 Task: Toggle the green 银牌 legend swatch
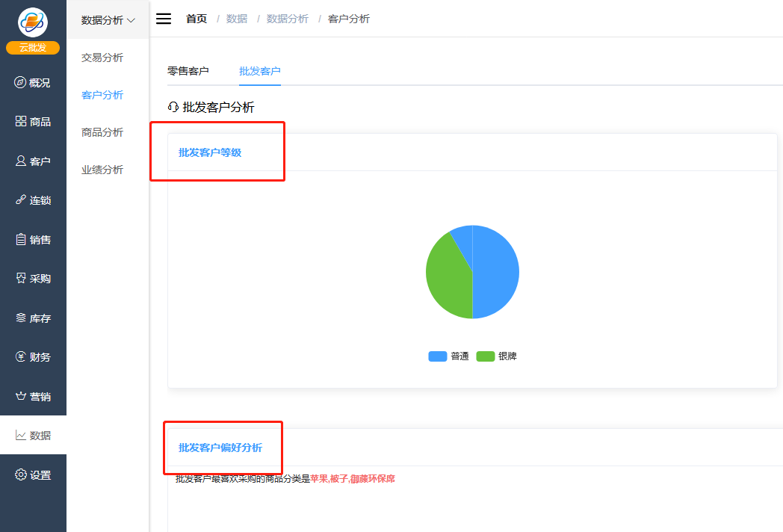tap(486, 356)
